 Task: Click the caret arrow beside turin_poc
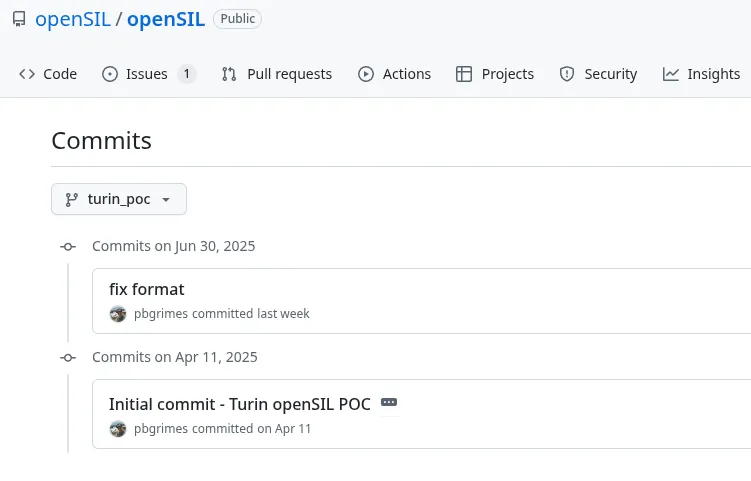point(166,200)
